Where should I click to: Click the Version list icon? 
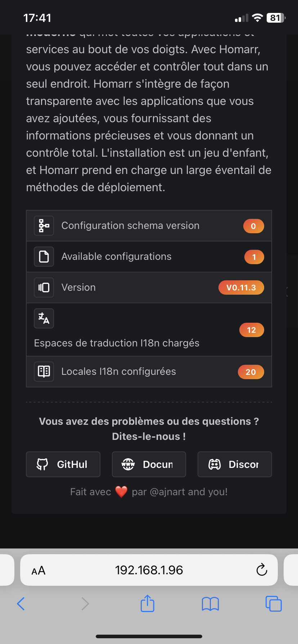44,287
